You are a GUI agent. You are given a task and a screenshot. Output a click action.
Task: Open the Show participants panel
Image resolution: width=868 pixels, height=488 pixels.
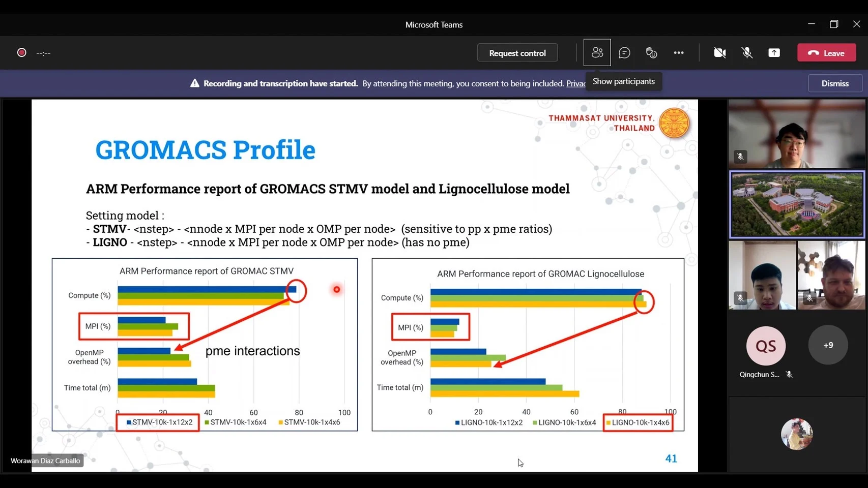point(597,53)
